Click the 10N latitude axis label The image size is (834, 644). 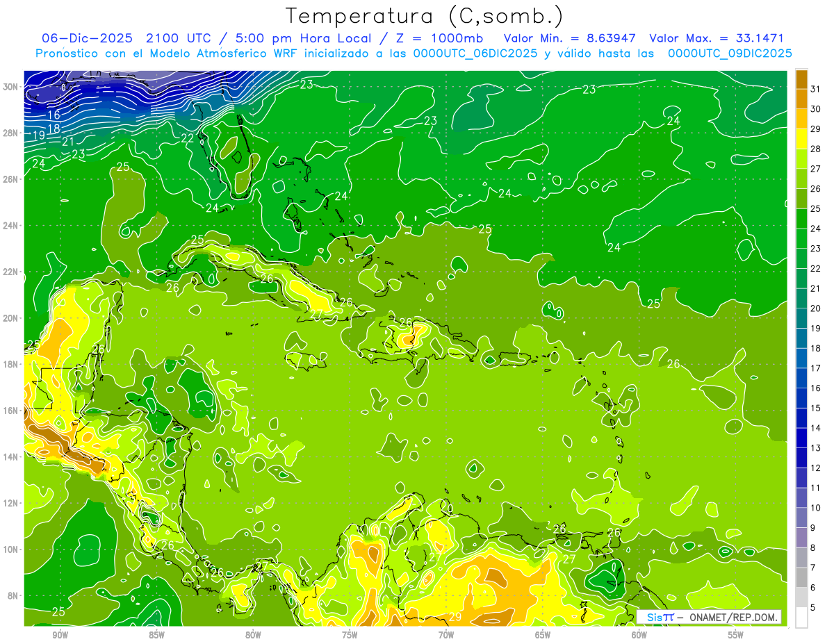[x=11, y=549]
